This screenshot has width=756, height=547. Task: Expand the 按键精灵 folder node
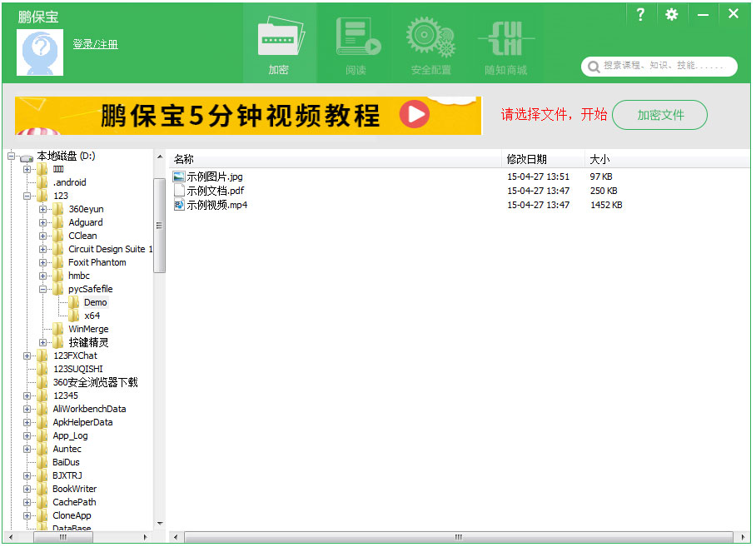click(43, 343)
